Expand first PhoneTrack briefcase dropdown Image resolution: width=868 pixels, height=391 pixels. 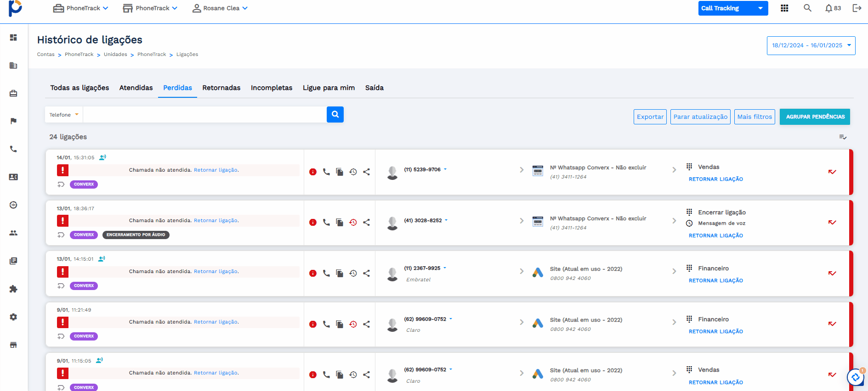point(80,8)
